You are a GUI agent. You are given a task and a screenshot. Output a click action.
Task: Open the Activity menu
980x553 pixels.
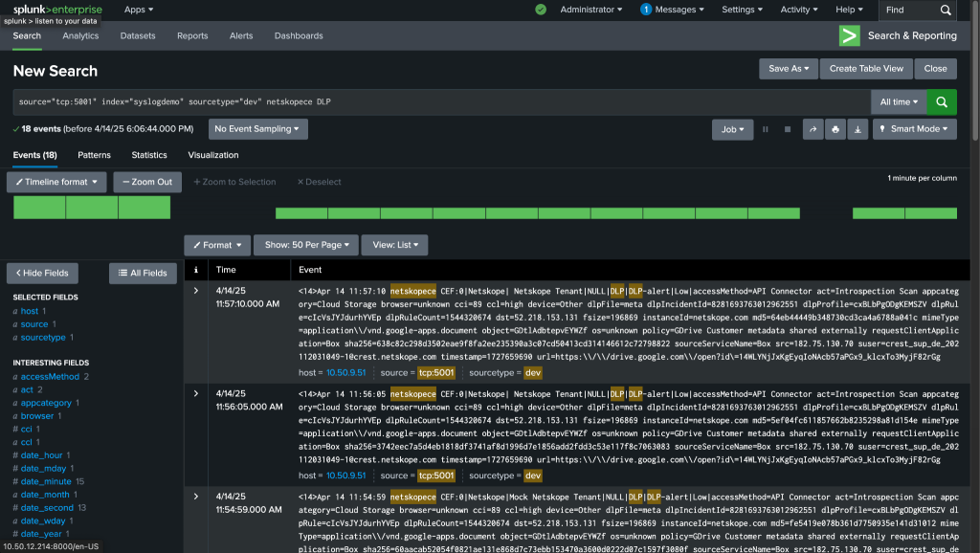tap(799, 10)
